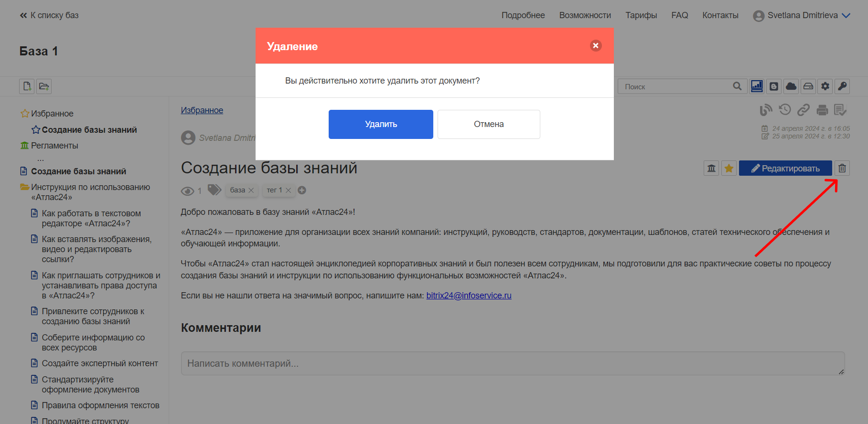Click the Svetlana Dmitrieva author avatar
868x424 pixels.
click(x=188, y=138)
